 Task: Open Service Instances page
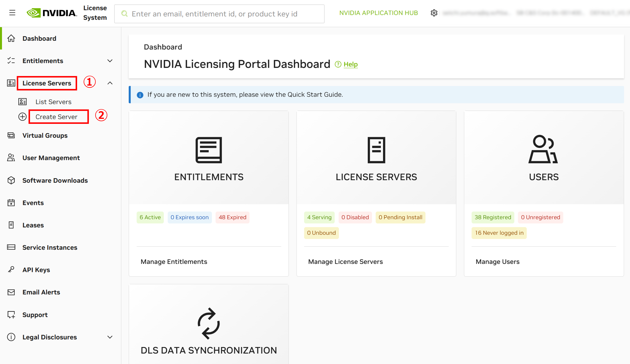[x=50, y=247]
